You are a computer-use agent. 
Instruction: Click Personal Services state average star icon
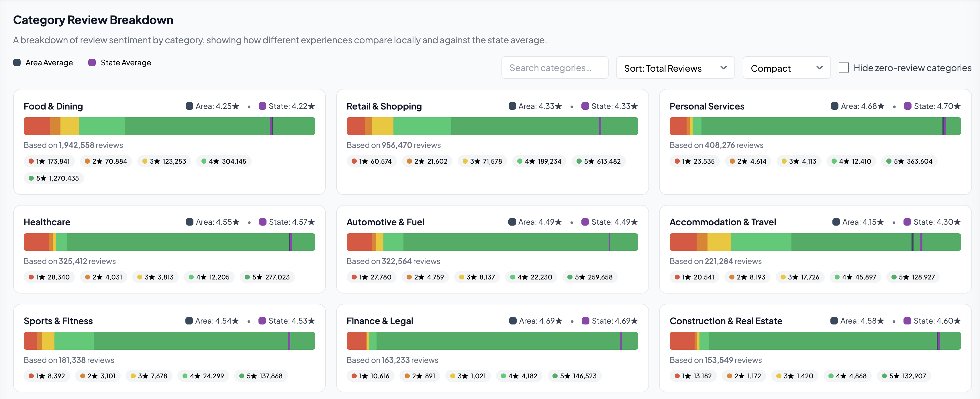(x=957, y=106)
